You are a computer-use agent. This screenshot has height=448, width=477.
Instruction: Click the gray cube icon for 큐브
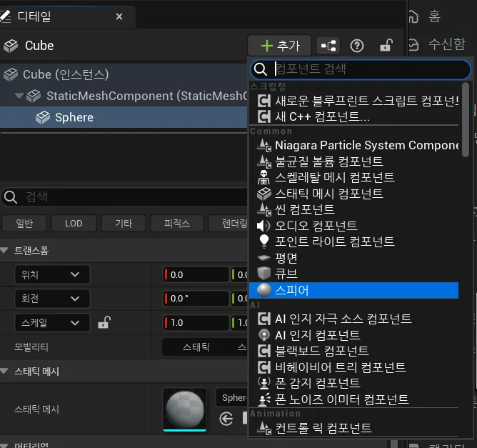pos(263,274)
